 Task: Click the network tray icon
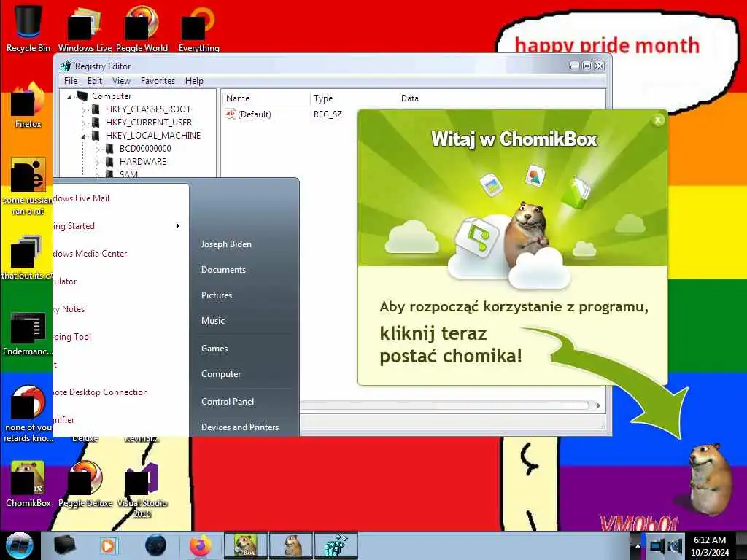click(x=657, y=546)
